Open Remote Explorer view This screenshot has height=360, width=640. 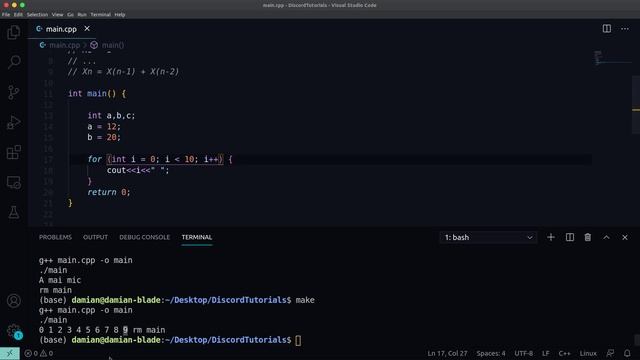(x=14, y=182)
